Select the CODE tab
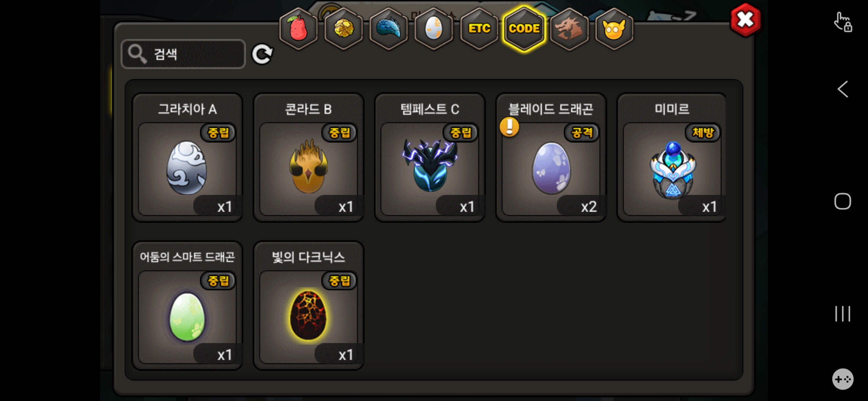The height and width of the screenshot is (401, 868). (524, 29)
